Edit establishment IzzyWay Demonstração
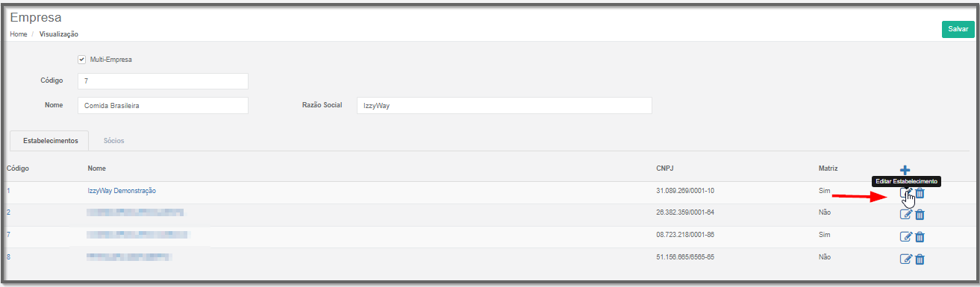 [x=906, y=193]
